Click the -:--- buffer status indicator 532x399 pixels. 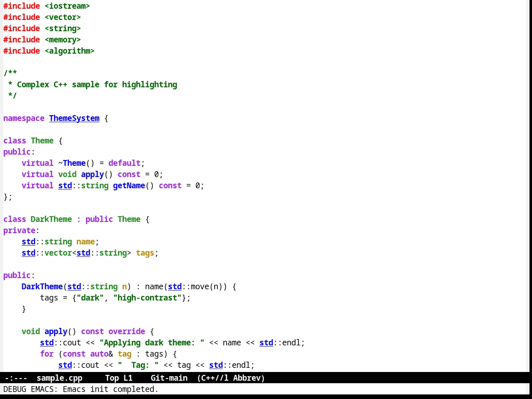(x=16, y=378)
